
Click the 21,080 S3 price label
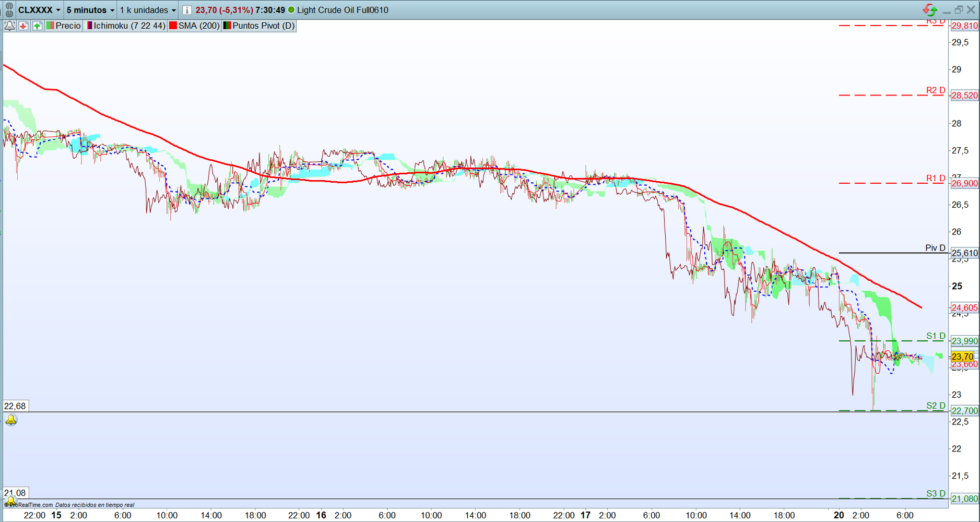964,499
